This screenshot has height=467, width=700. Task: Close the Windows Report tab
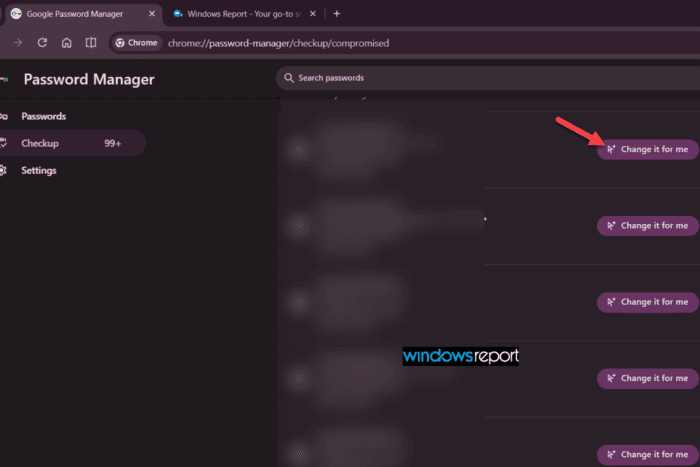(313, 14)
